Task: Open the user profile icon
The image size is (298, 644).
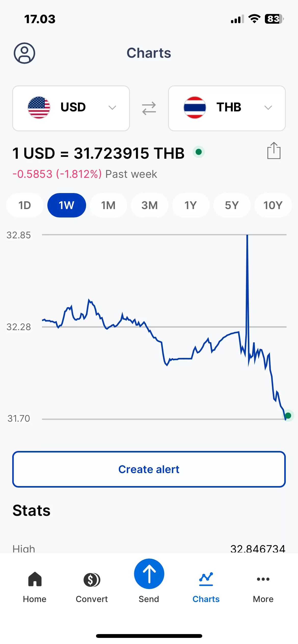Action: click(24, 53)
